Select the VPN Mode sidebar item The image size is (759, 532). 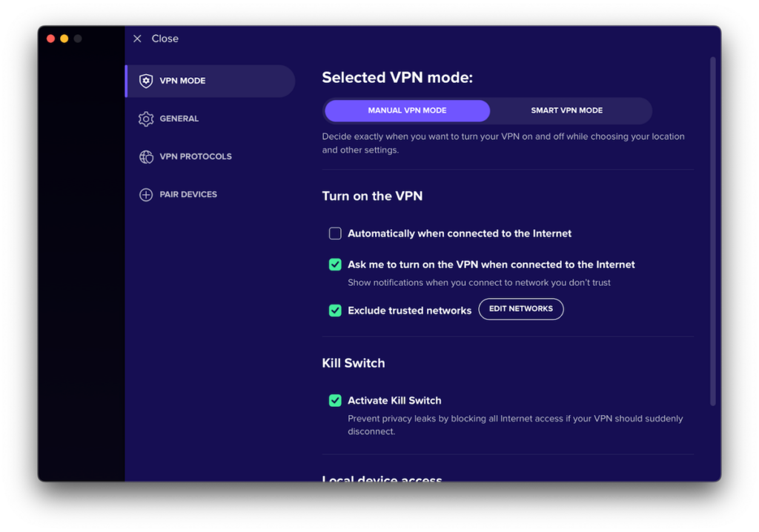pyautogui.click(x=183, y=81)
